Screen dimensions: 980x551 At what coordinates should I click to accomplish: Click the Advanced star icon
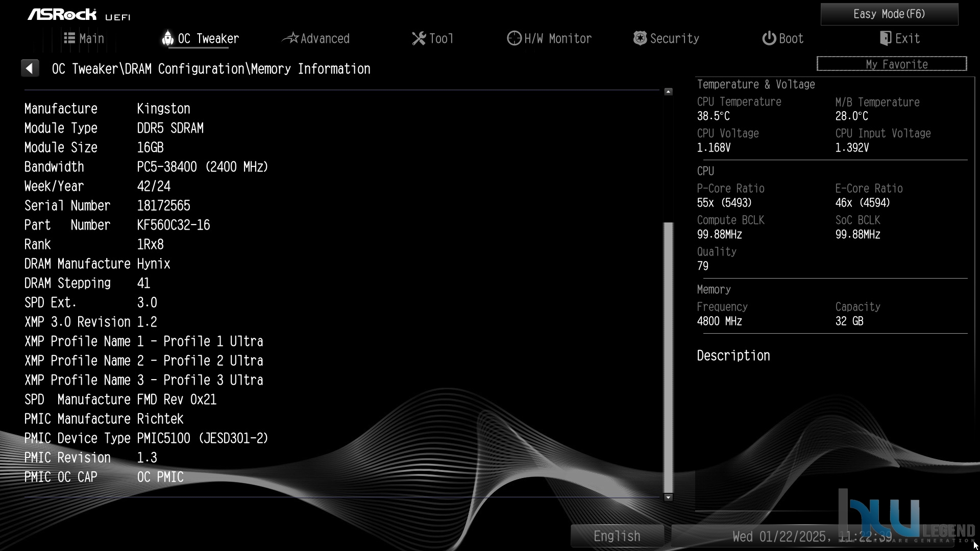point(290,38)
